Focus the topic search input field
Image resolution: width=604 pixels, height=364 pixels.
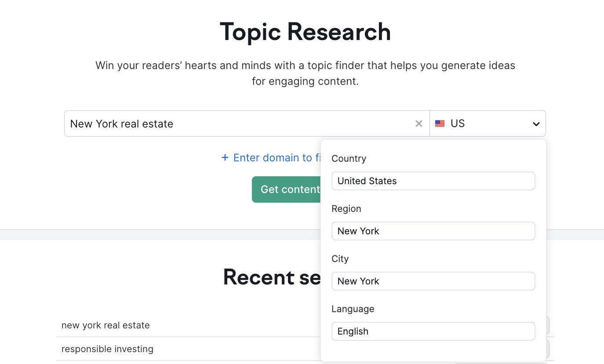pos(198,124)
